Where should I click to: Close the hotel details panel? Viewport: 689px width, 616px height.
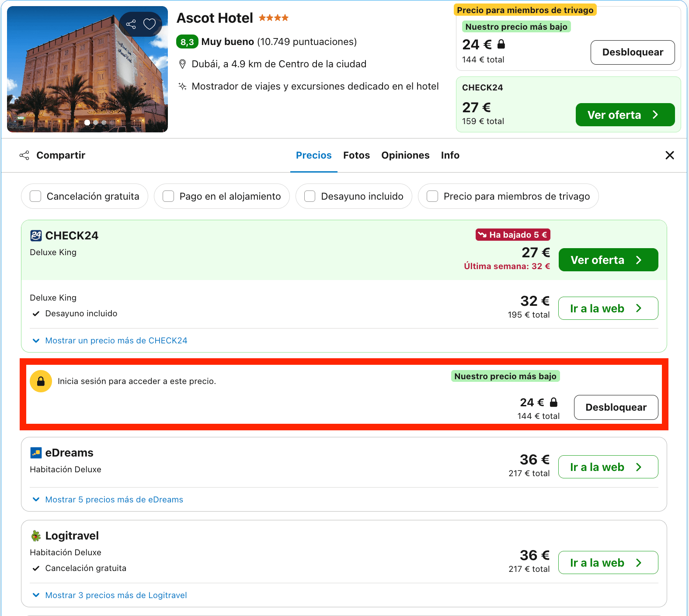[x=669, y=155]
